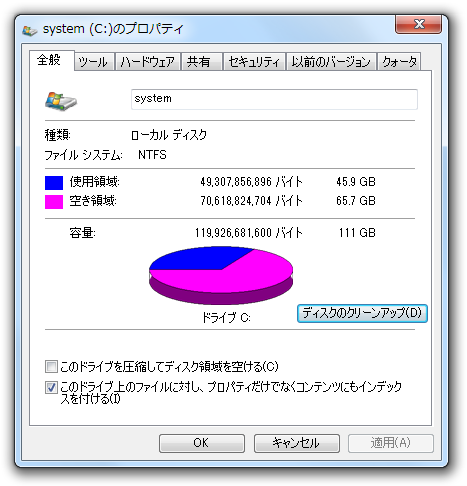Select the 全般 tab

(51, 61)
